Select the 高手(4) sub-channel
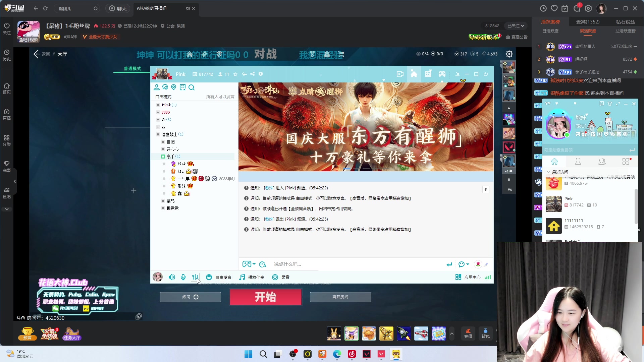This screenshot has height=362, width=644. click(173, 157)
